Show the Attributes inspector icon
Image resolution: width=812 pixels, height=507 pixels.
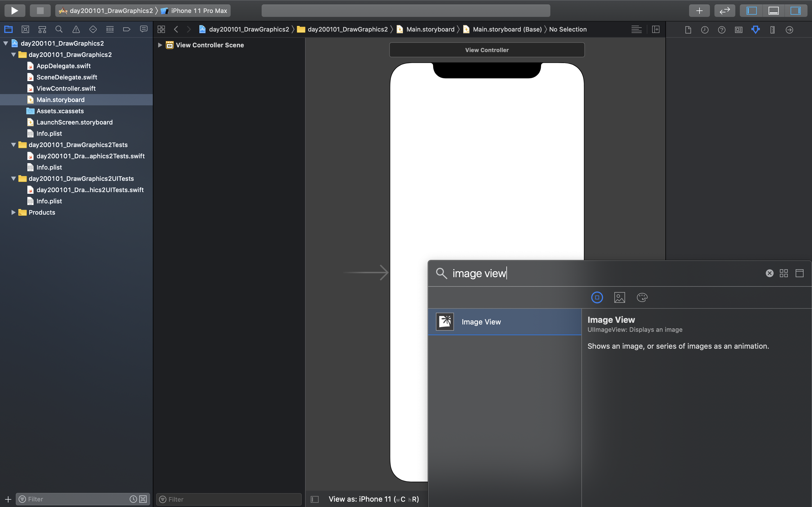[x=755, y=30]
